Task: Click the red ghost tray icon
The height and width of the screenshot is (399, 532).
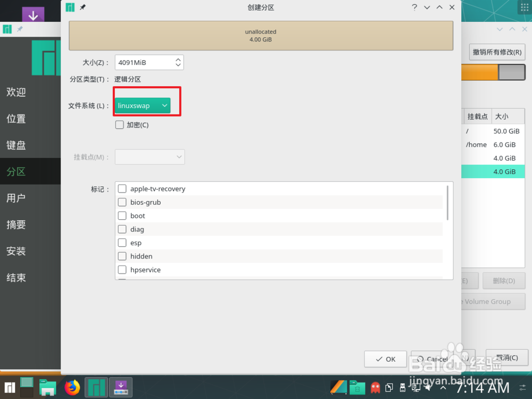Action: (376, 387)
